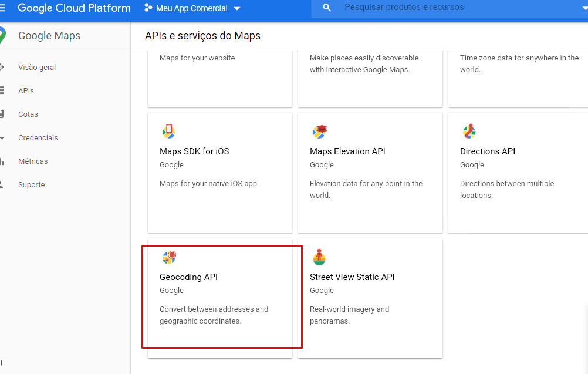Go to Cotas in the sidebar
588x374 pixels.
pos(28,114)
